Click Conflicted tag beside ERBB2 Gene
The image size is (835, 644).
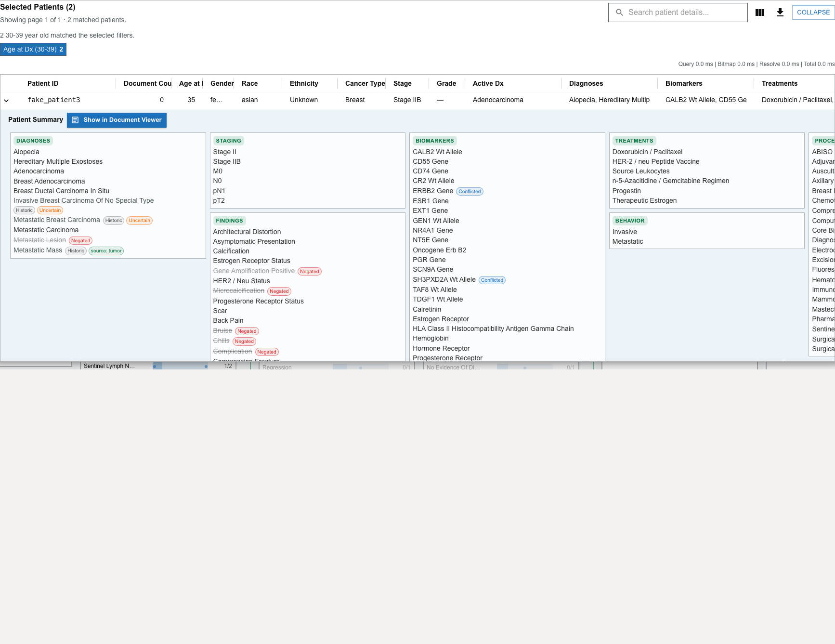click(x=470, y=192)
